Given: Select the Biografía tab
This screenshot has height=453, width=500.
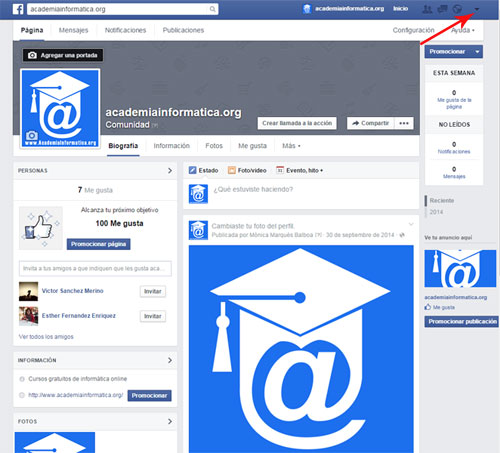Looking at the screenshot, I should [x=123, y=146].
